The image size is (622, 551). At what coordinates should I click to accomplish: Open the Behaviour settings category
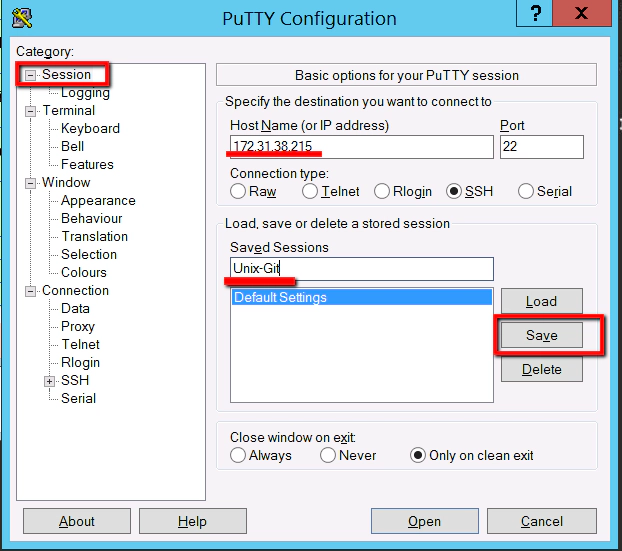[x=92, y=219]
